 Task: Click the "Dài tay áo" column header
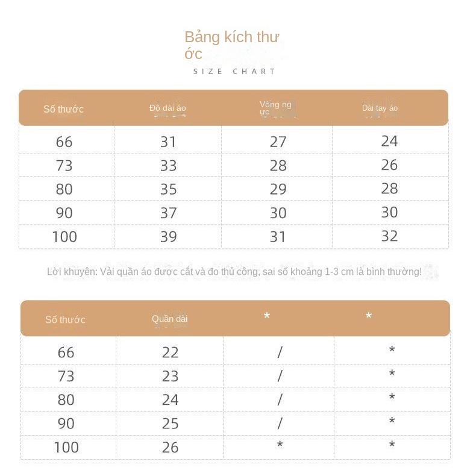coord(380,108)
